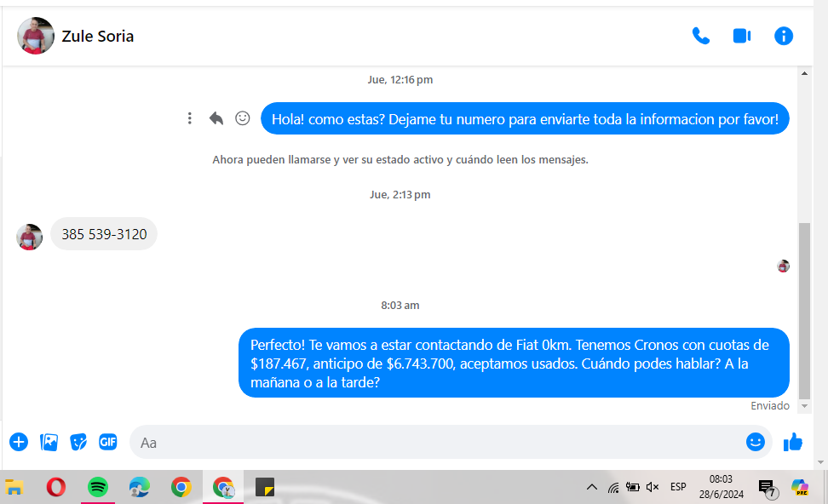The width and height of the screenshot is (828, 504).
Task: Open the Wi-Fi network tray icon
Action: tap(613, 487)
